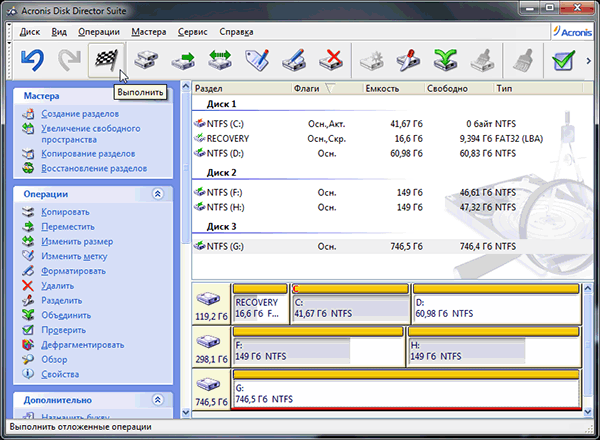Click the Split partition toolbar icon
Image resolution: width=600 pixels, height=440 pixels.
coord(408,60)
